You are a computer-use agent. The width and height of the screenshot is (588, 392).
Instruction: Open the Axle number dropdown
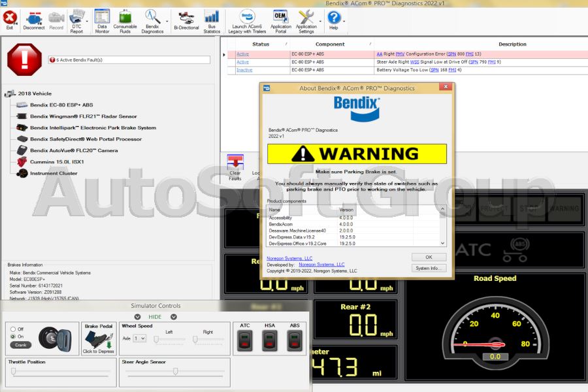(x=144, y=338)
